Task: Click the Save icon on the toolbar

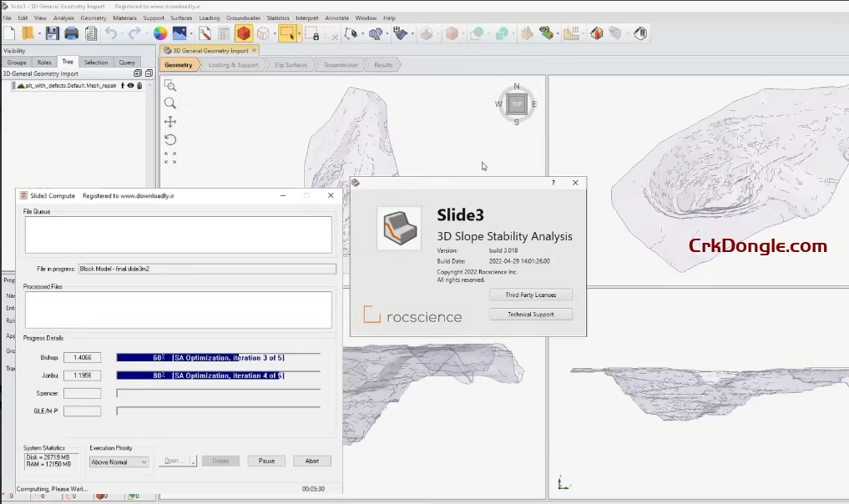Action: (52, 33)
